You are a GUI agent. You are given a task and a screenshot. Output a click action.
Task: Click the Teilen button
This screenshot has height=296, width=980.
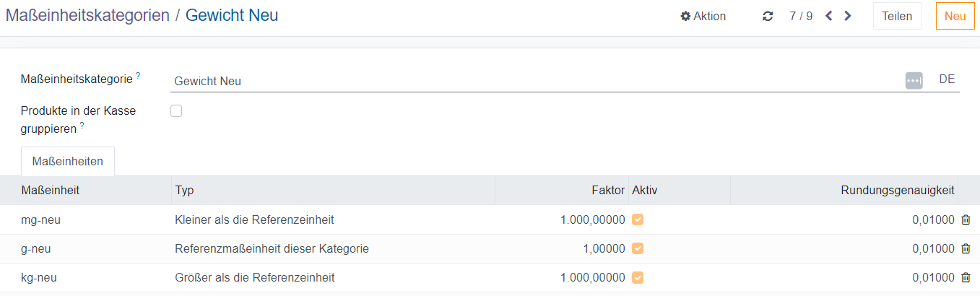click(896, 16)
